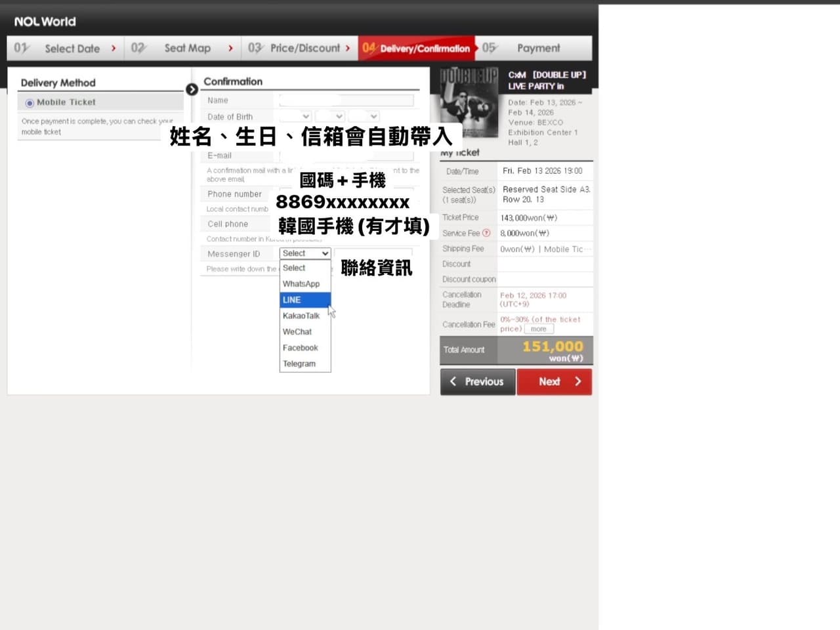840x630 pixels.
Task: Open the DOUBLE UP event poster thumbnail
Action: [x=469, y=102]
